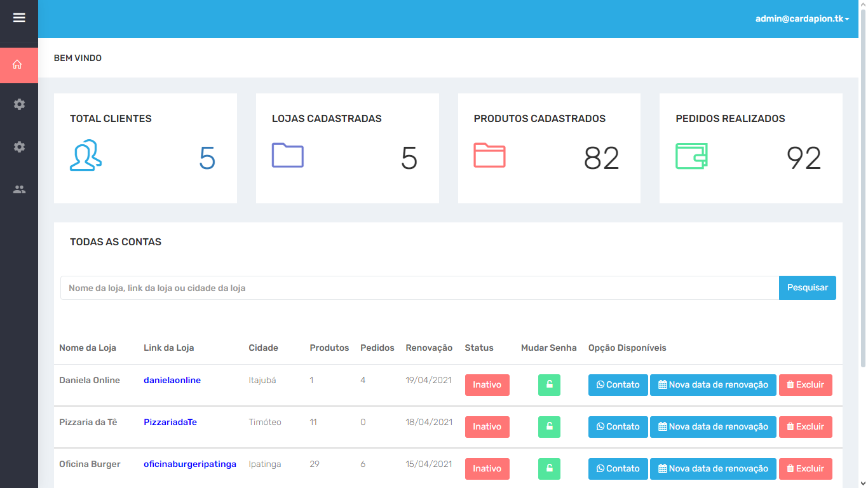Focus the store name search input field

(x=419, y=288)
